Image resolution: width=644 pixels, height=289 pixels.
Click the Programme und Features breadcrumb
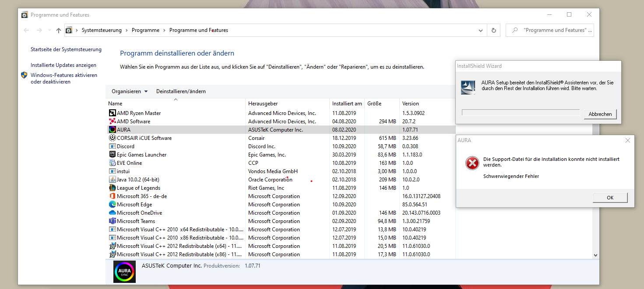199,30
